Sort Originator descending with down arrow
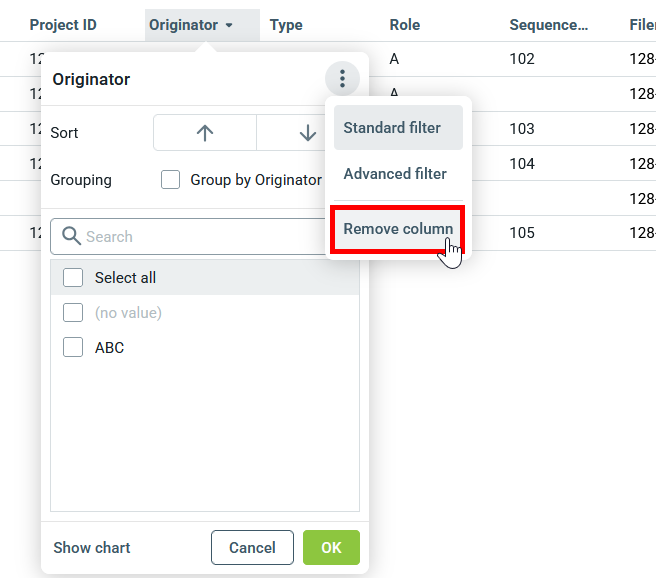This screenshot has height=578, width=656. tap(307, 133)
